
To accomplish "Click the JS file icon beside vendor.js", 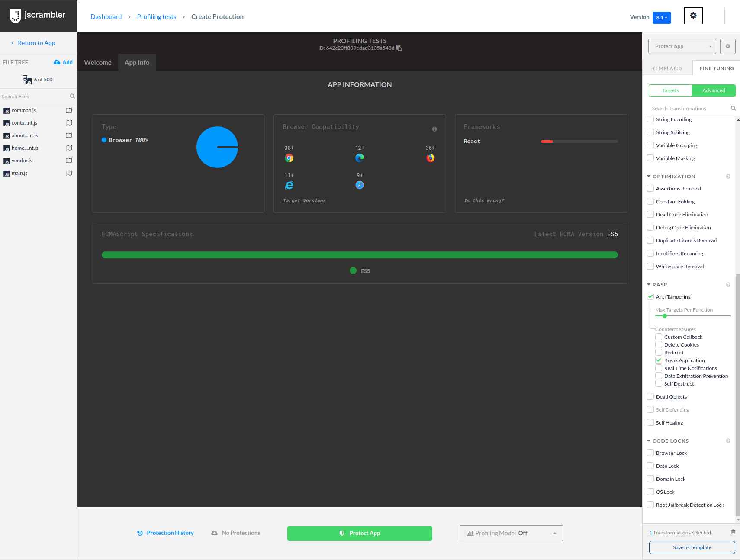I will pos(6,160).
